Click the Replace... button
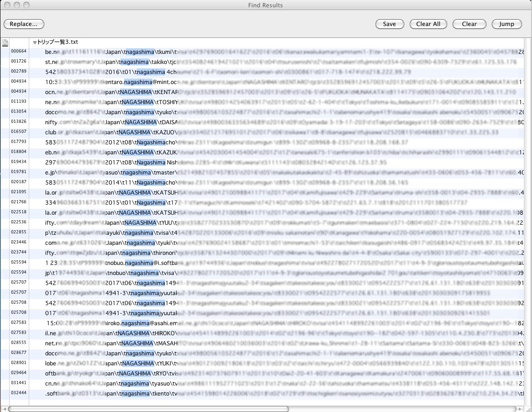Viewport: 532px width, 412px height. click(24, 24)
